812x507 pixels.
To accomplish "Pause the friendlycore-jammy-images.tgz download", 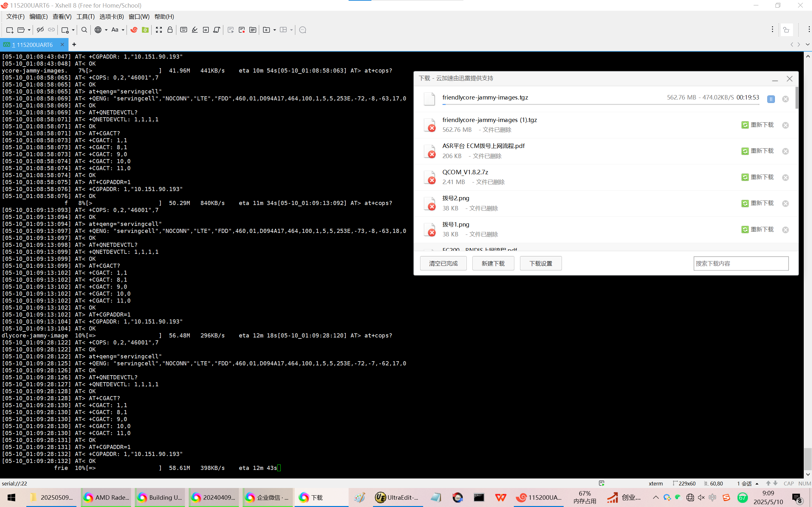I will coord(771,99).
